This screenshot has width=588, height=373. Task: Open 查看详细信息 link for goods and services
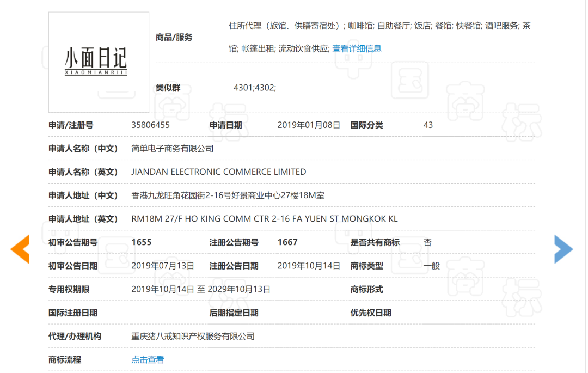coord(357,48)
